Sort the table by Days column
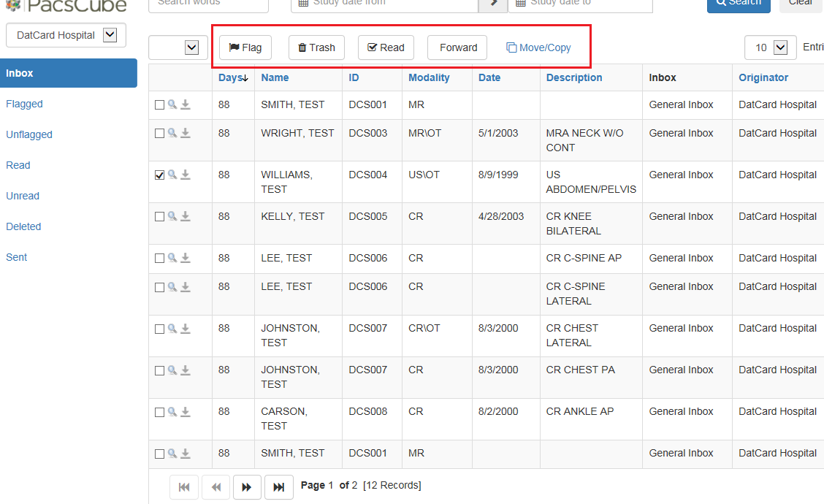The height and width of the screenshot is (504, 824). pyautogui.click(x=233, y=77)
